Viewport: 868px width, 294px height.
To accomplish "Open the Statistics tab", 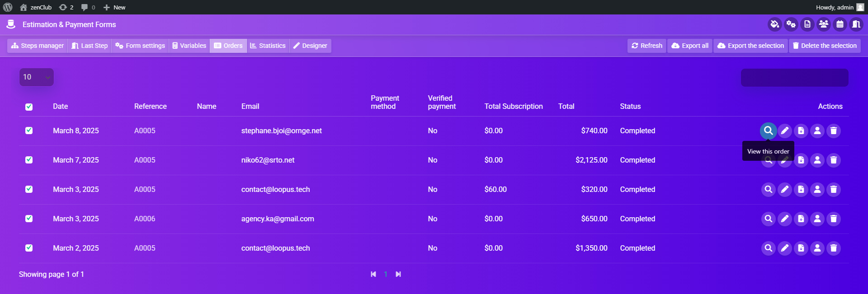I will (x=268, y=46).
